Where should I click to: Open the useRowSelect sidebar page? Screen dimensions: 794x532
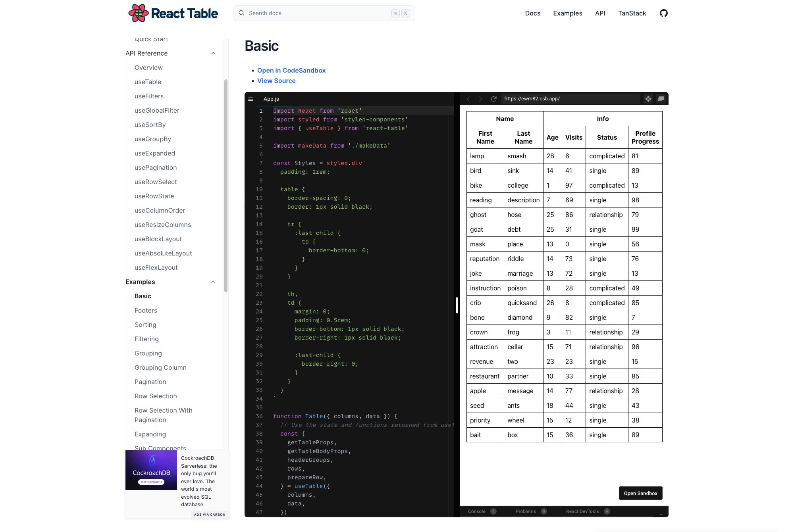[156, 182]
